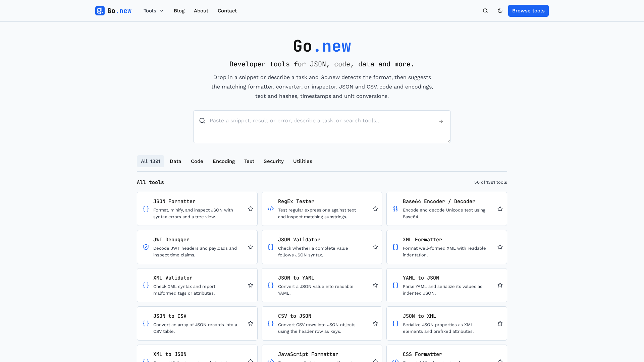The width and height of the screenshot is (644, 362).
Task: Open the Contact link in the navigation
Action: pos(227,11)
